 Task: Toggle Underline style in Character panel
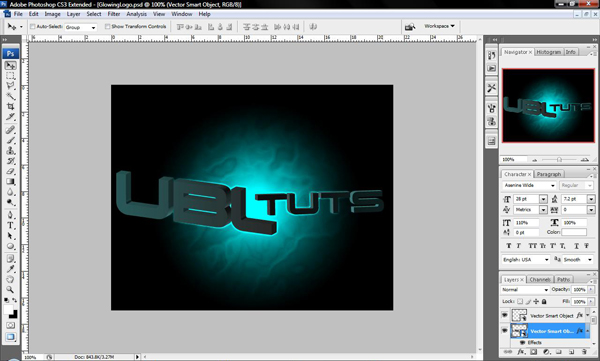tap(576, 246)
